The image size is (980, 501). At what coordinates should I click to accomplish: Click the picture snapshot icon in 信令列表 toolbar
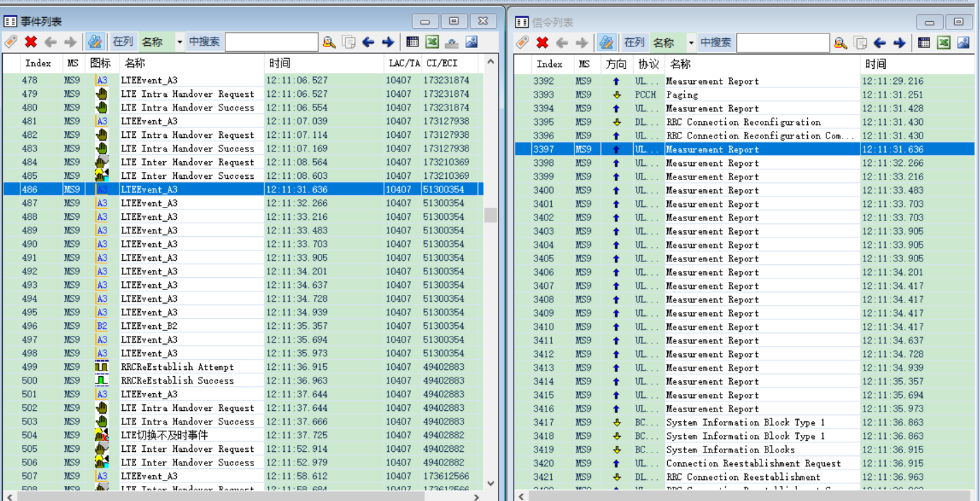click(964, 42)
